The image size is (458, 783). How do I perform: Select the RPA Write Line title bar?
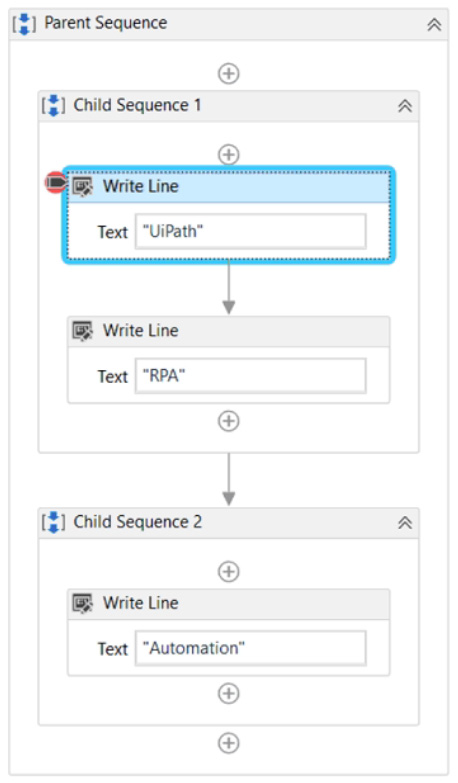pos(229,331)
